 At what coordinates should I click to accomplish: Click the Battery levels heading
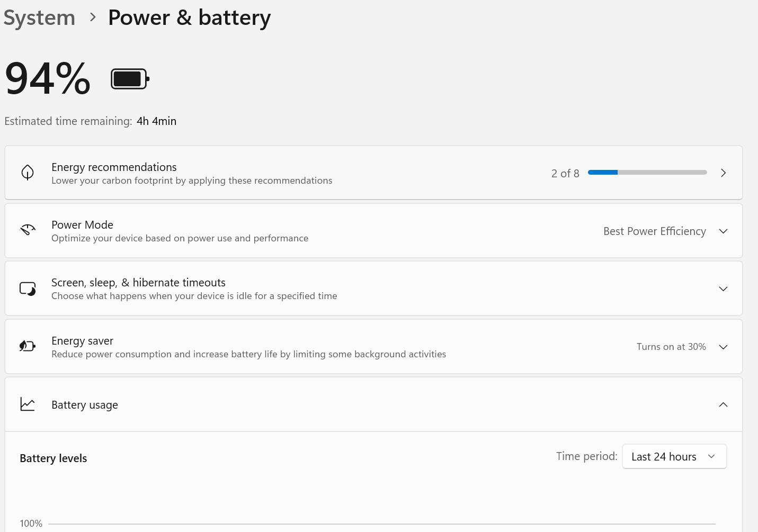[x=53, y=458]
